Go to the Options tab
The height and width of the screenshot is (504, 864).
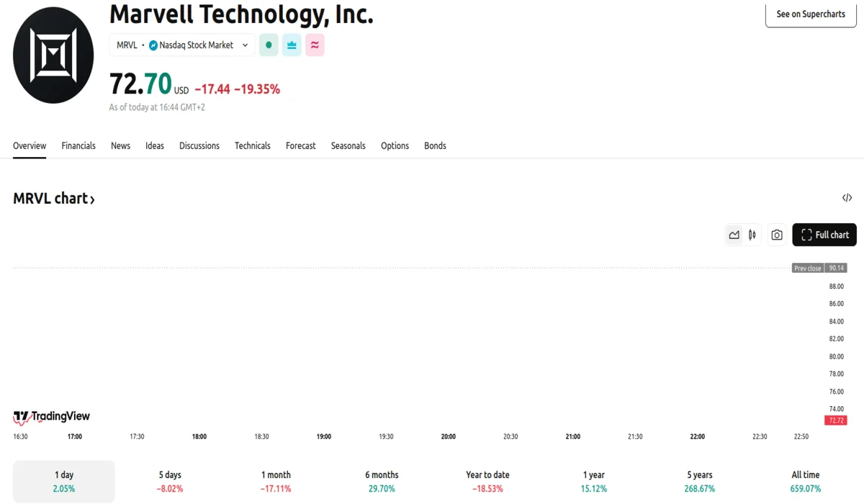(395, 145)
